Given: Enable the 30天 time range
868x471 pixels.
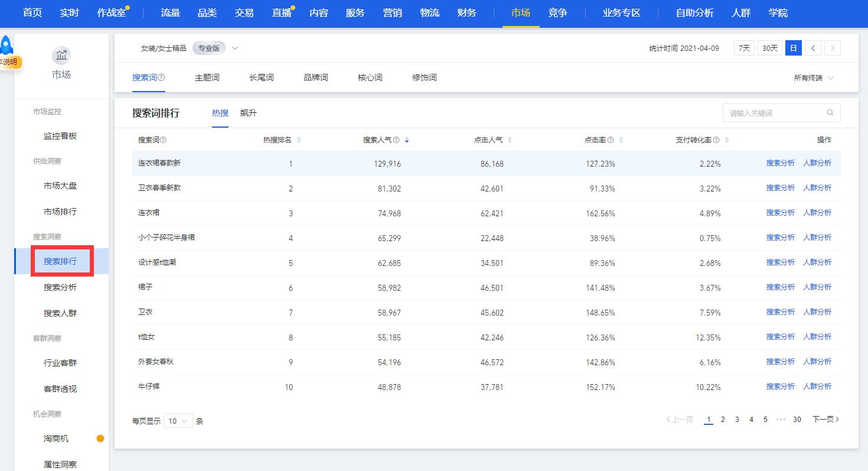Looking at the screenshot, I should 769,48.
